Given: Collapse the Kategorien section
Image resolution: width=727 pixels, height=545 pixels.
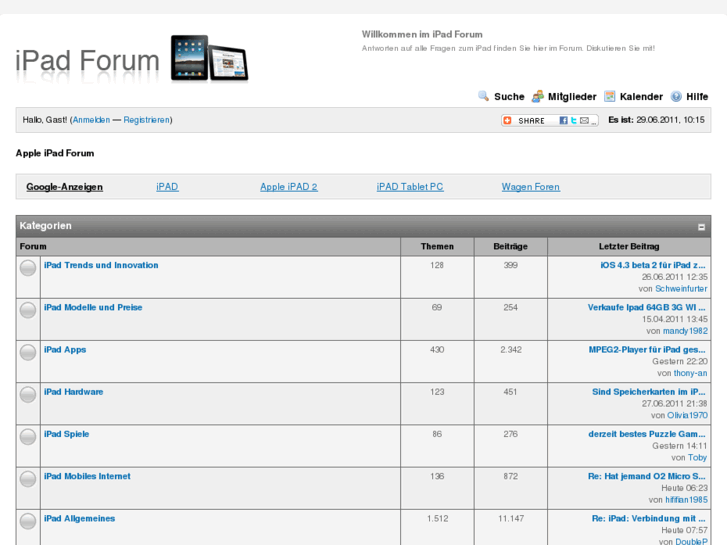Looking at the screenshot, I should 701,227.
